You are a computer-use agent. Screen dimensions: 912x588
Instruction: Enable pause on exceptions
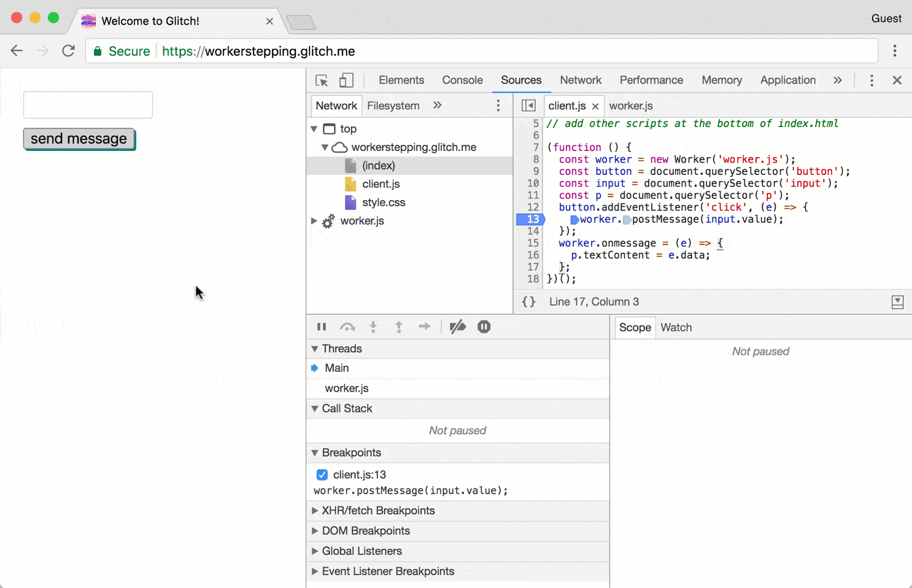click(x=484, y=327)
